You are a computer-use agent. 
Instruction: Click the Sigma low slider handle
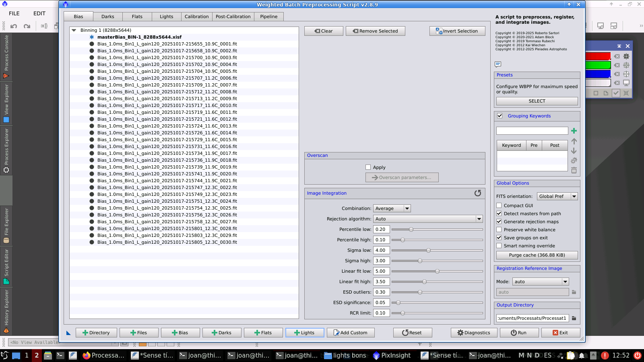[x=428, y=250]
